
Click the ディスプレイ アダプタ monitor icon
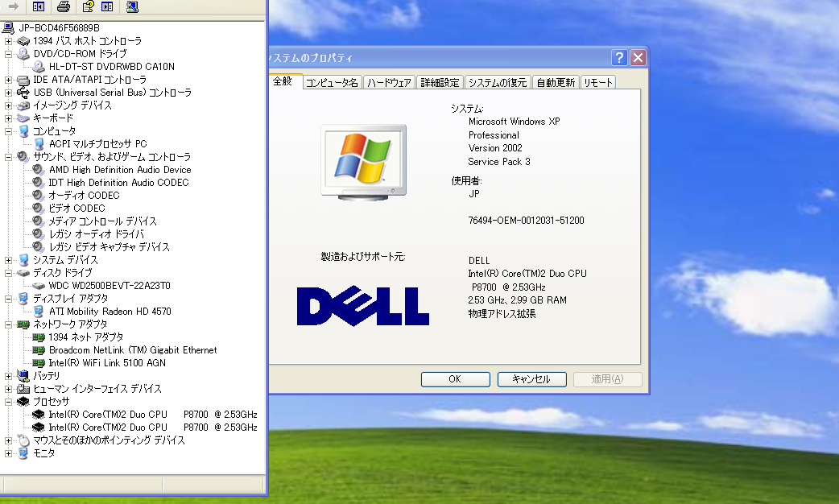click(23, 299)
